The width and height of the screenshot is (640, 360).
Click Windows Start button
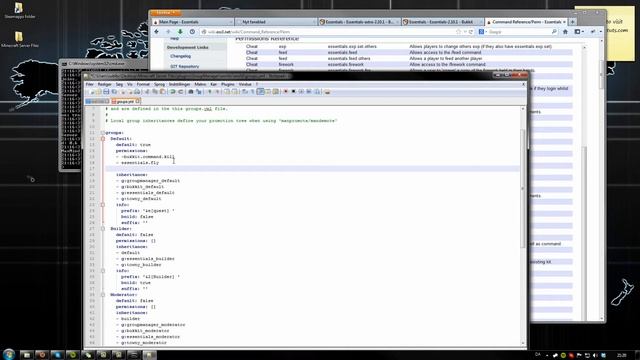pos(9,354)
